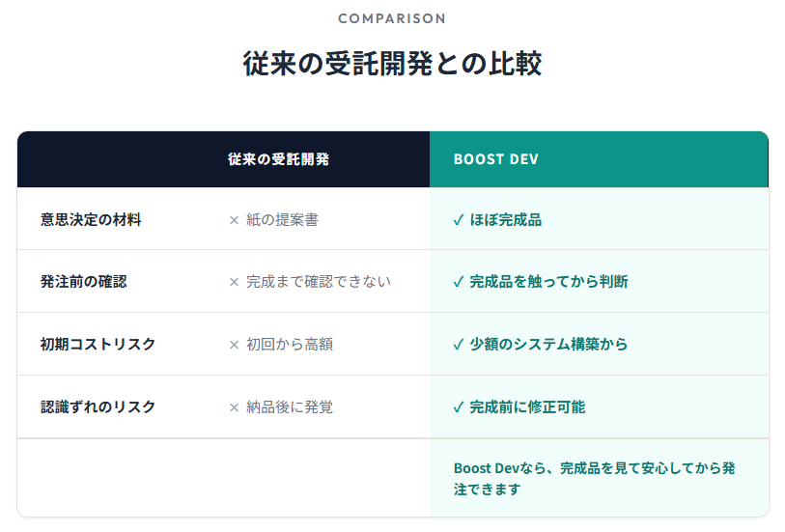The height and width of the screenshot is (532, 785).
Task: Click the X icon beside 紙の提案書
Action: point(234,220)
